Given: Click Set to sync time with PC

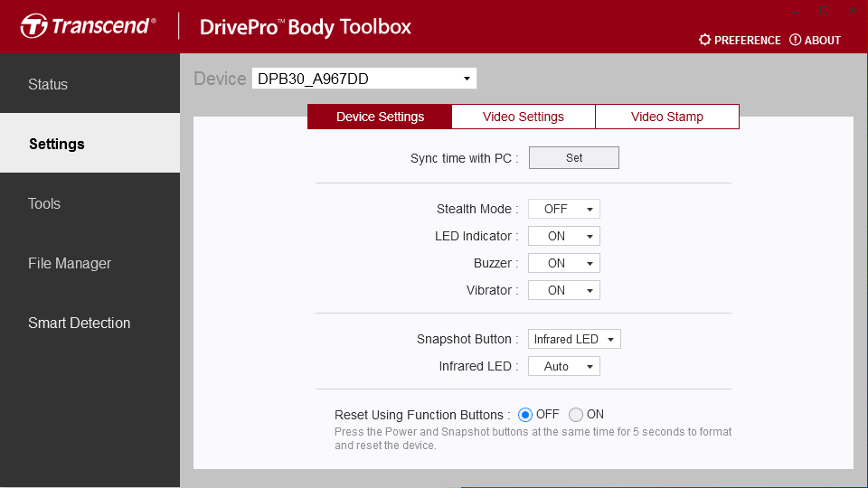Looking at the screenshot, I should (574, 157).
